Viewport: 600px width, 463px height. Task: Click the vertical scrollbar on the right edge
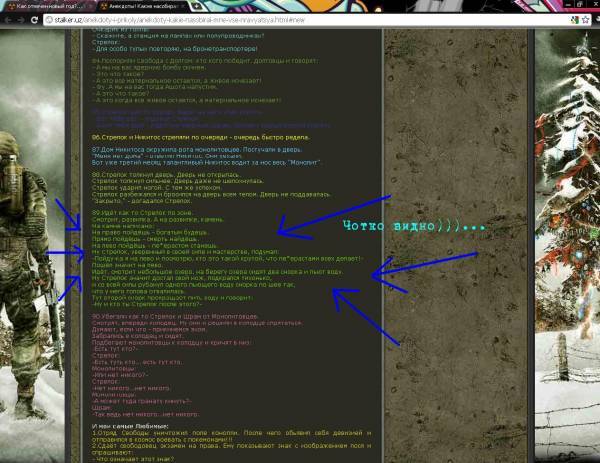coord(595,240)
